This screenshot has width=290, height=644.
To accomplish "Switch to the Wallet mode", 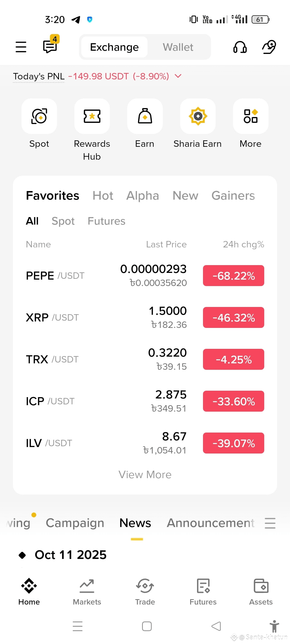I will tap(178, 47).
